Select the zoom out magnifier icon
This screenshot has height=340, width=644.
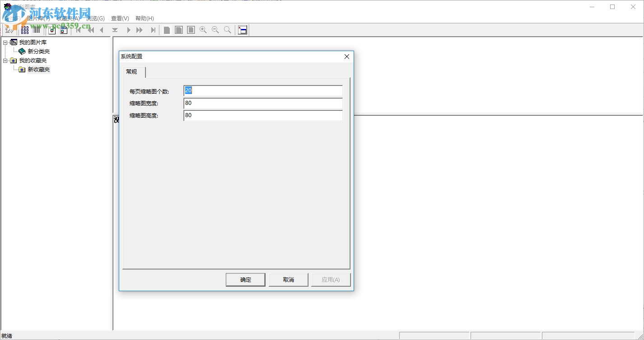[215, 30]
